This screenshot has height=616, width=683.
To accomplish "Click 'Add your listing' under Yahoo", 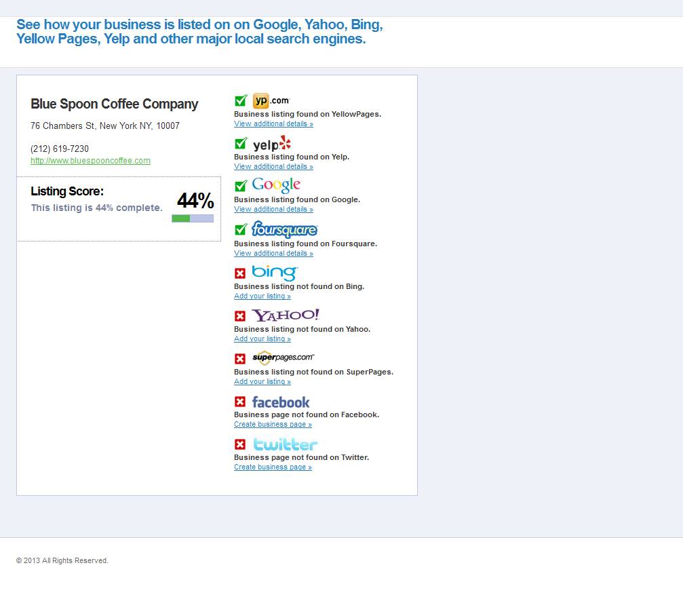I will (262, 339).
